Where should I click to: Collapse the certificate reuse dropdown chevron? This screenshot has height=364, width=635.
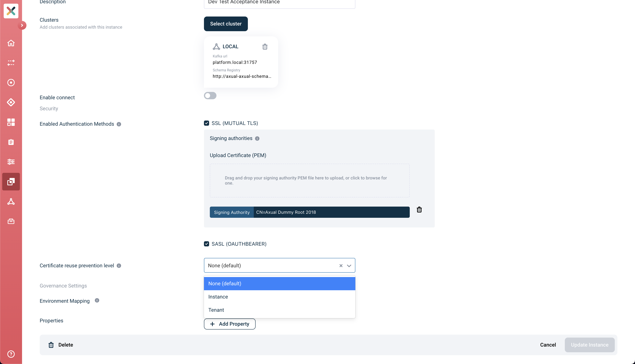[x=349, y=265]
